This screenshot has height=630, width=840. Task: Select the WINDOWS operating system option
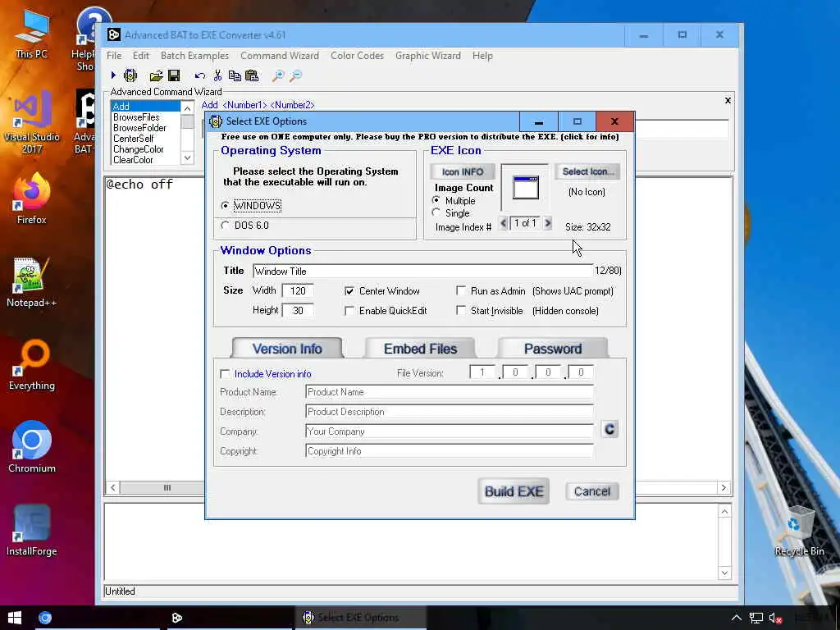pyautogui.click(x=251, y=206)
